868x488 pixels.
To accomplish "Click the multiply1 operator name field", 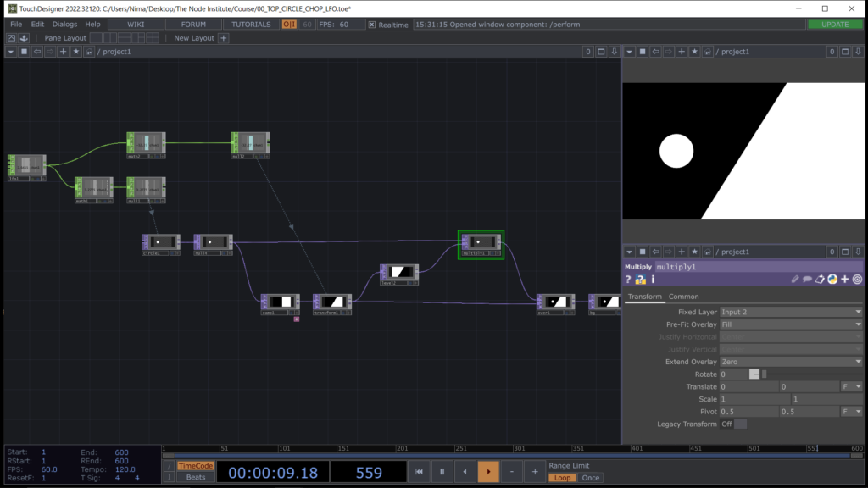I will (x=759, y=267).
